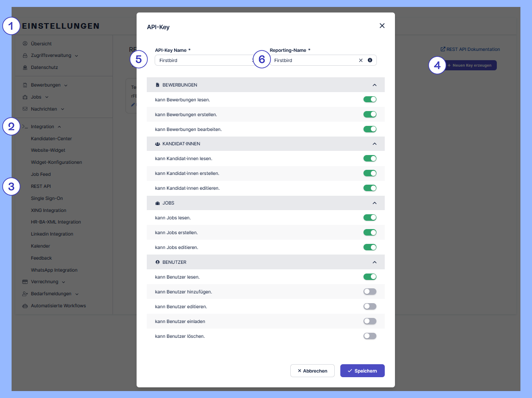Collapse the BEWERBUNGEN section
The width and height of the screenshot is (532, 398).
[x=375, y=85]
